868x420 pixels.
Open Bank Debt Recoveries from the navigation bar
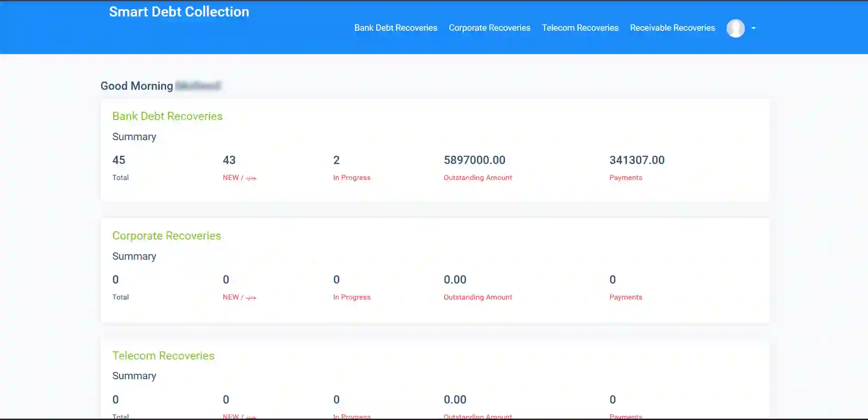(396, 27)
